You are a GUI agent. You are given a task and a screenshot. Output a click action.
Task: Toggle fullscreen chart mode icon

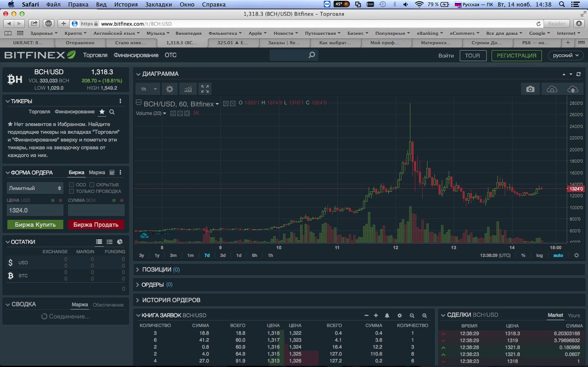(205, 89)
